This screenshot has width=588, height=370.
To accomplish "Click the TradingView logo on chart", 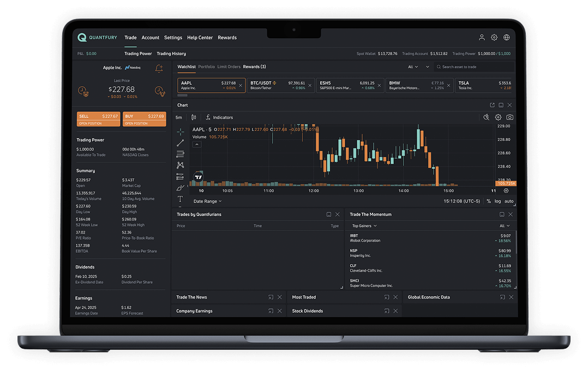I will click(199, 177).
